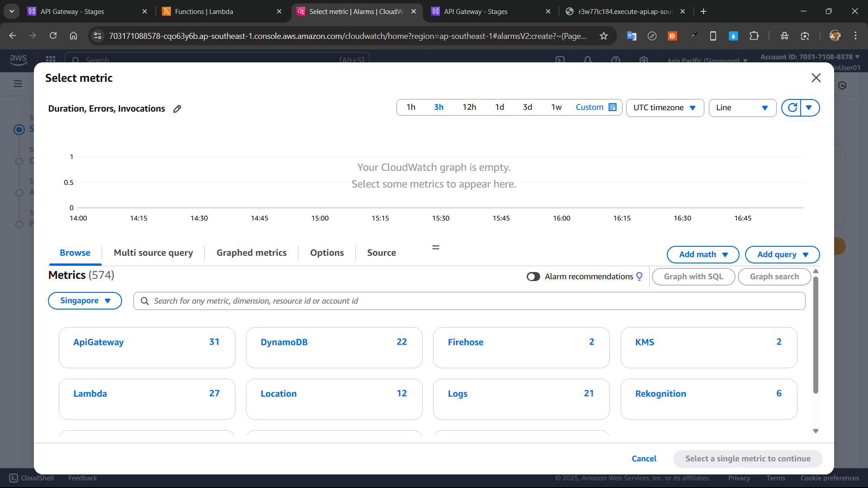Click the browser address bar URL
Screen dimensions: 868x488
point(348,36)
